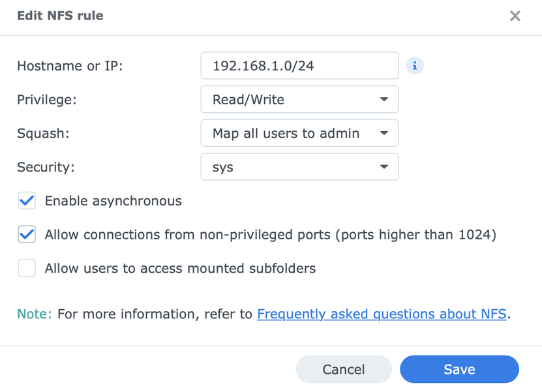542x392 pixels.
Task: Open the Privilege dropdown
Action: coord(299,100)
